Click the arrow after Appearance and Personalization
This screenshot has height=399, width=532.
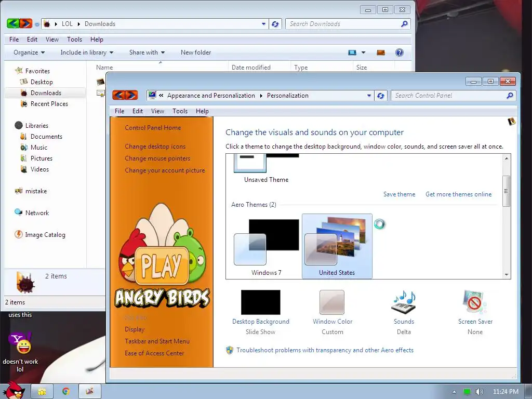click(x=261, y=96)
